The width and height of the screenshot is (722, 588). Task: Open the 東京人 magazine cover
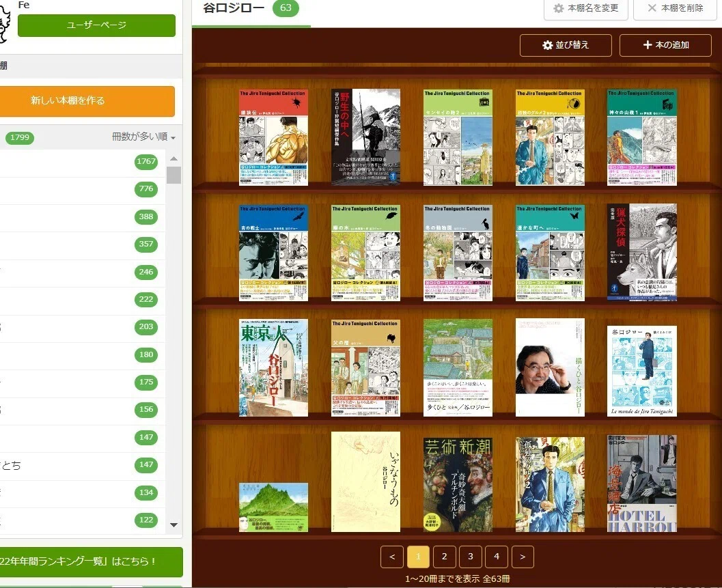[273, 367]
